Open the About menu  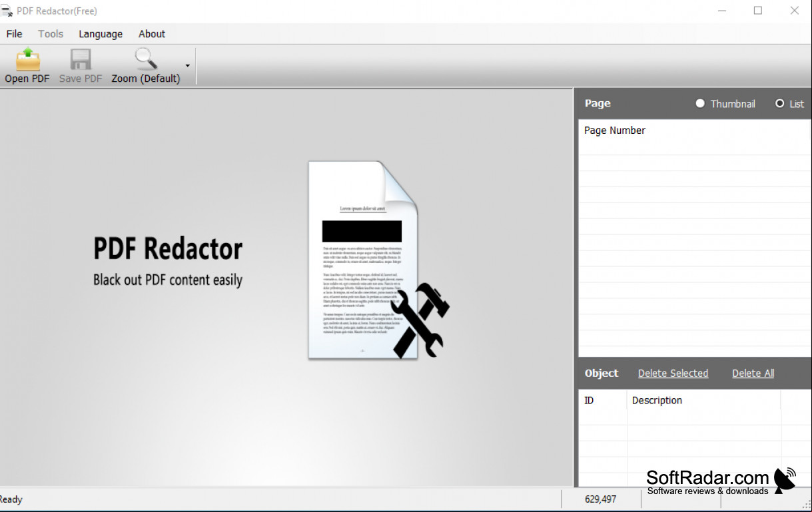click(x=152, y=34)
